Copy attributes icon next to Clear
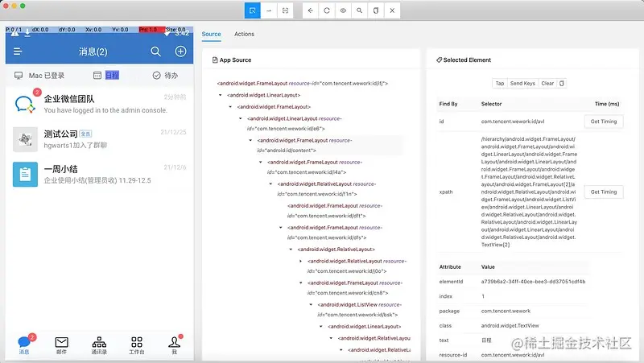Image resolution: width=644 pixels, height=363 pixels. pyautogui.click(x=561, y=84)
